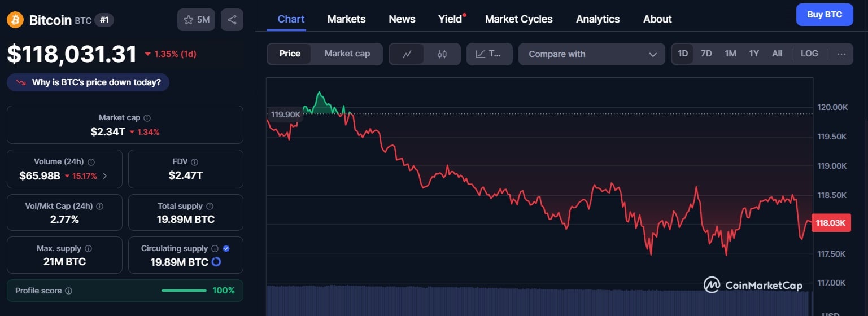Viewport: 868px width, 316px height.
Task: Switch to the Markets tab
Action: 346,19
